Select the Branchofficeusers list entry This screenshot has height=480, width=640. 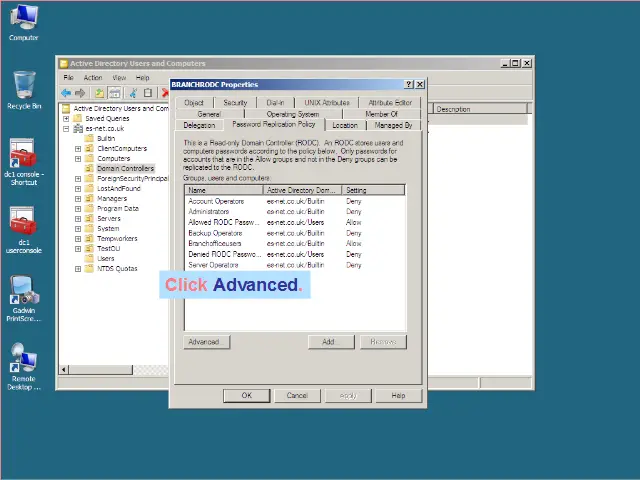point(215,243)
